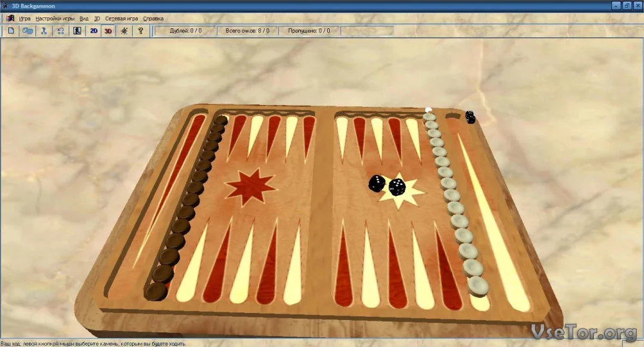This screenshot has height=347, width=644.
Task: Click the 3D item in the menu bar
Action: [97, 19]
